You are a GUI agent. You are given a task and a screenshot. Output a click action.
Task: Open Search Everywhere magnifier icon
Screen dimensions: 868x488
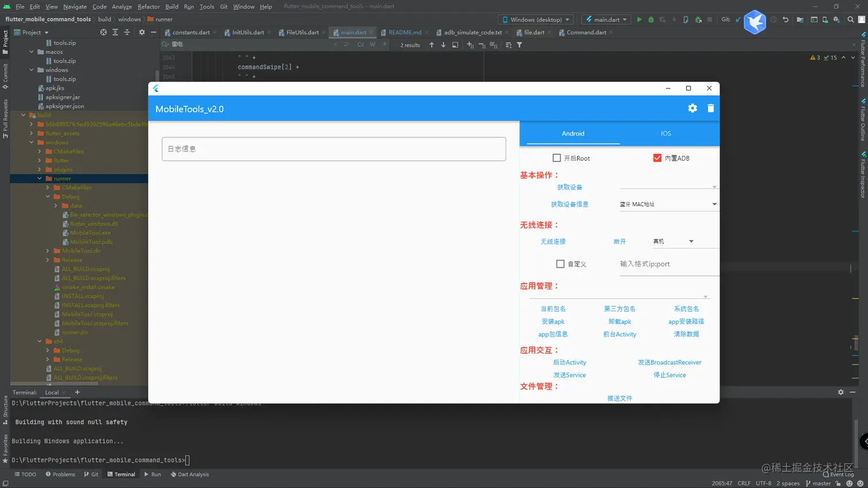coord(850,20)
